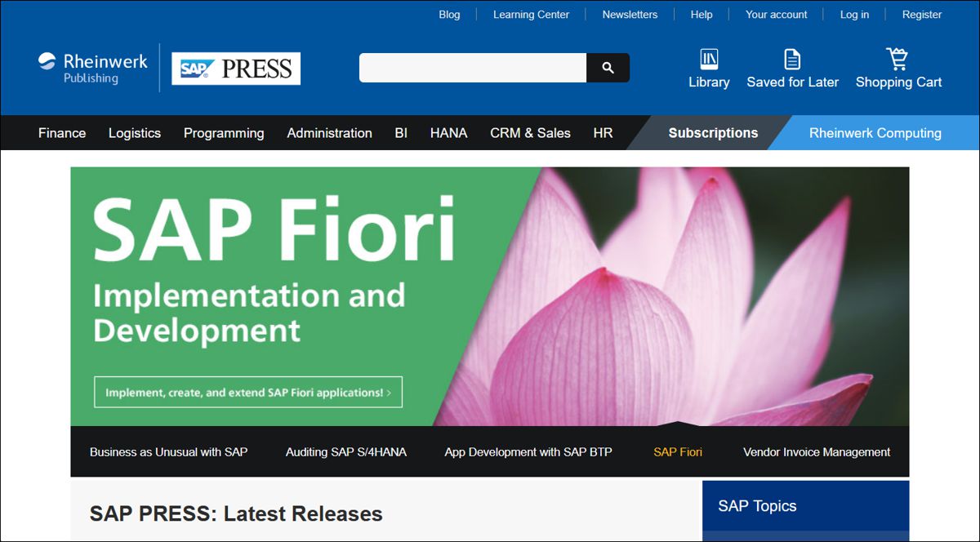The height and width of the screenshot is (542, 980).
Task: Open the Log in page
Action: [x=854, y=14]
